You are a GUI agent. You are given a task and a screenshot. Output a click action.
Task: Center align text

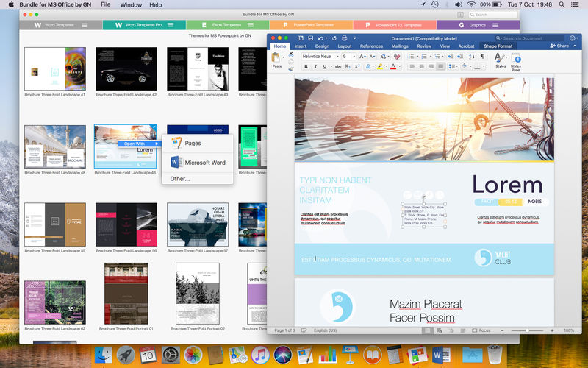(421, 66)
